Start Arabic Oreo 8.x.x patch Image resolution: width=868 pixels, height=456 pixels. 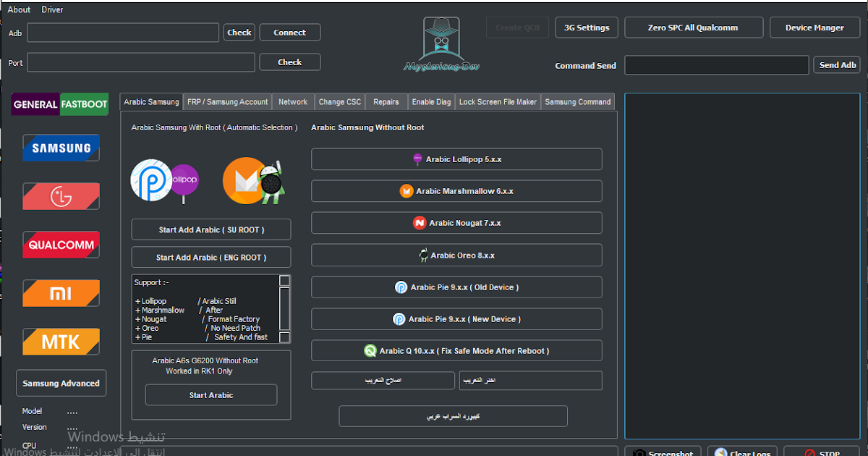tap(456, 256)
